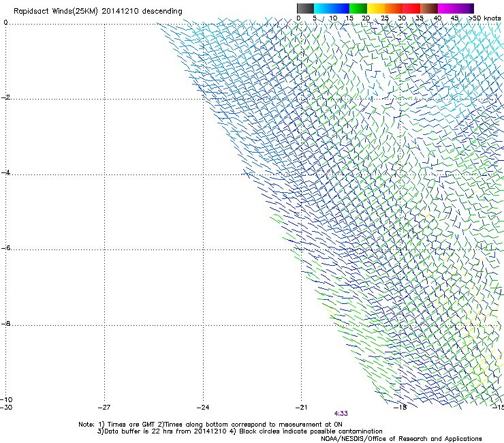Click the longitude label '-27'

coord(104,408)
